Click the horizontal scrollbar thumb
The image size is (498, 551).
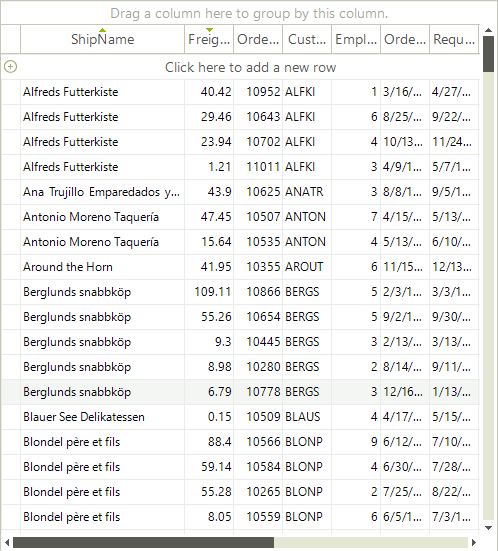pos(143,543)
